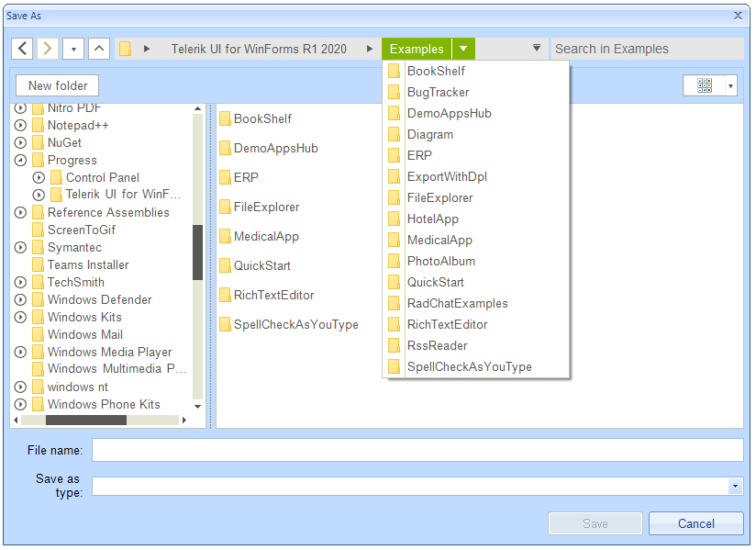Viewport: 756px width, 550px height.
Task: Open the recent locations dropdown beside forward arrow
Action: (x=72, y=48)
